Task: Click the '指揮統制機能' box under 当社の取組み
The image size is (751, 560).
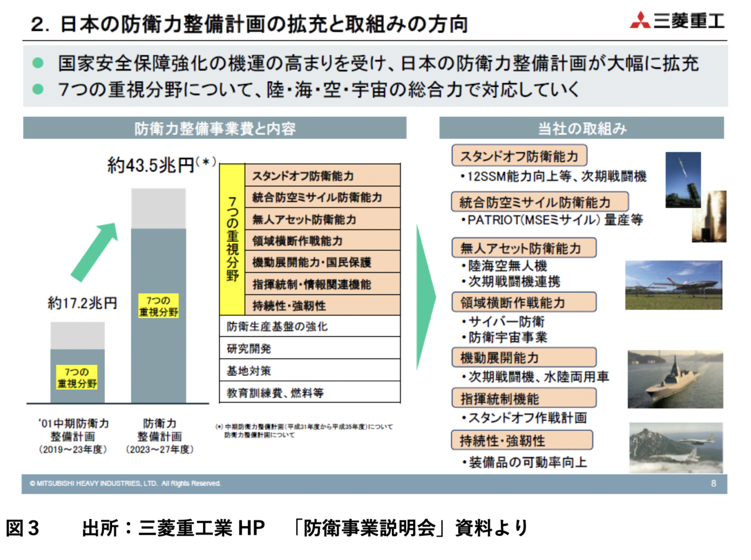Action: point(524,398)
